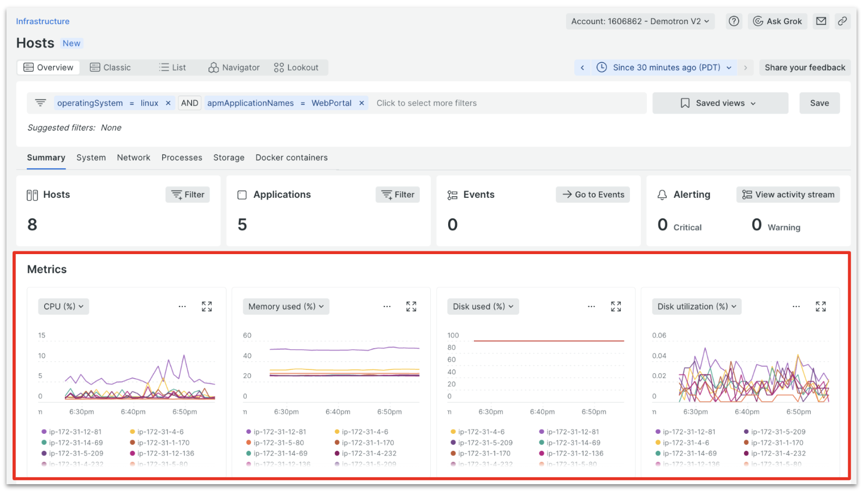This screenshot has height=494, width=868.
Task: Click the Applications Filter button
Action: [397, 195]
